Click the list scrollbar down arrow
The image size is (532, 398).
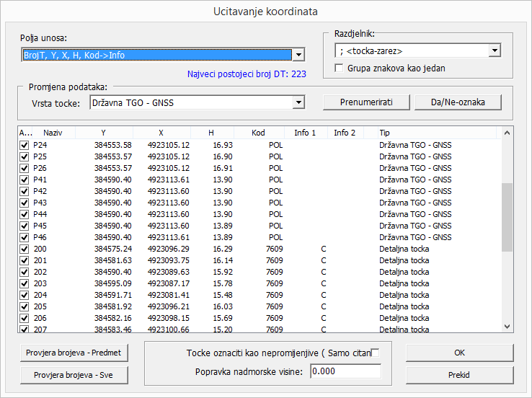pyautogui.click(x=507, y=327)
